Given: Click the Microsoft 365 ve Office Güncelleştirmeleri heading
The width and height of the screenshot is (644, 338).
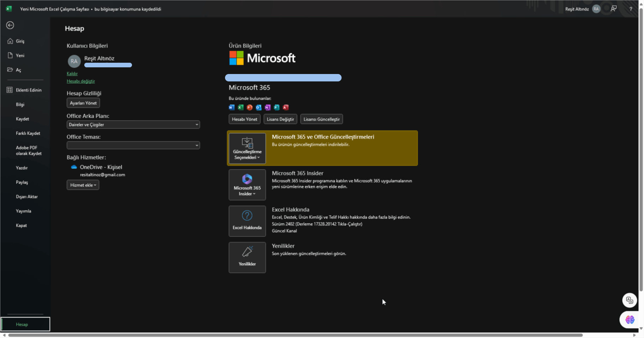Looking at the screenshot, I should (x=323, y=137).
